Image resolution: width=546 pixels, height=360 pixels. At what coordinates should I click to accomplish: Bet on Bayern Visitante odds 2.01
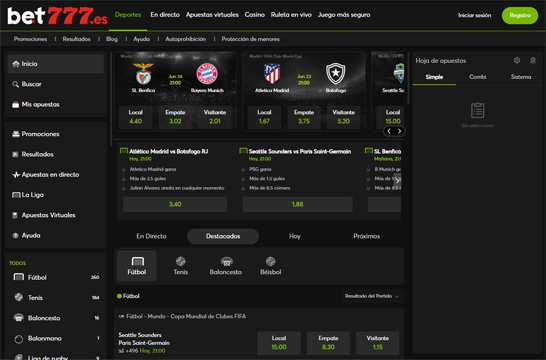[215, 117]
